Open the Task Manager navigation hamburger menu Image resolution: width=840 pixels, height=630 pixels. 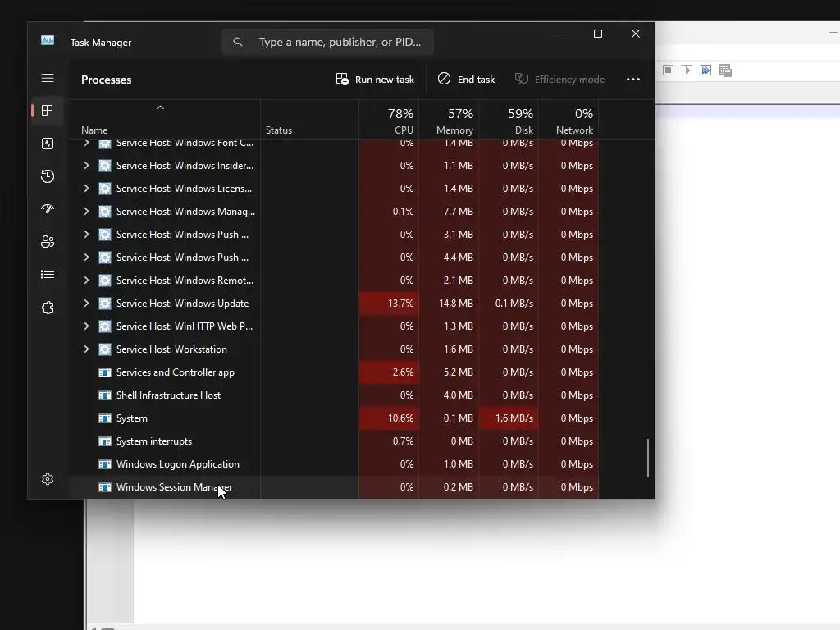tap(48, 78)
